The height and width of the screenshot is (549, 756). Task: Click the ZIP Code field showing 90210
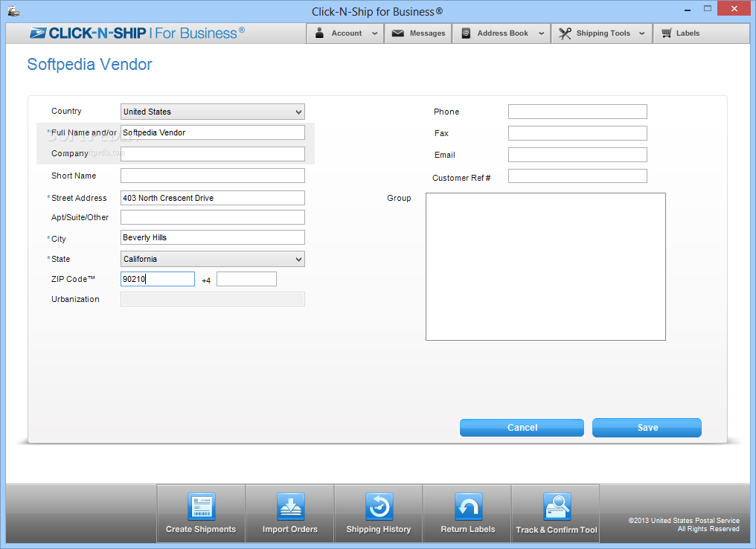tap(158, 279)
